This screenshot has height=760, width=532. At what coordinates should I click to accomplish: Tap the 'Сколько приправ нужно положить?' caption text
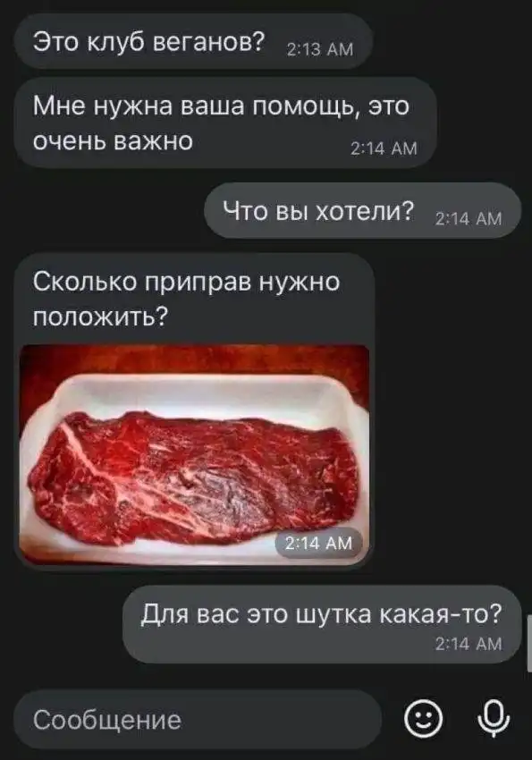[x=187, y=299]
